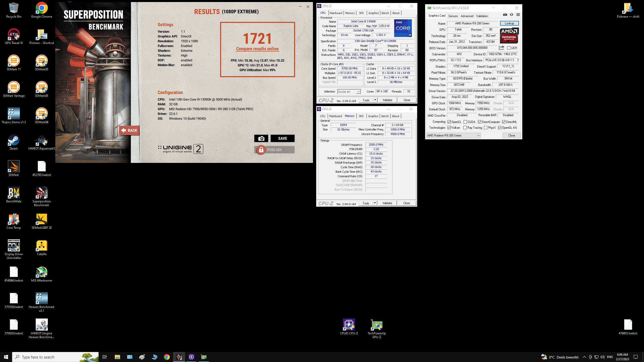Select the 470455.hwbot file icon
This screenshot has width=644, height=362.
click(x=628, y=327)
